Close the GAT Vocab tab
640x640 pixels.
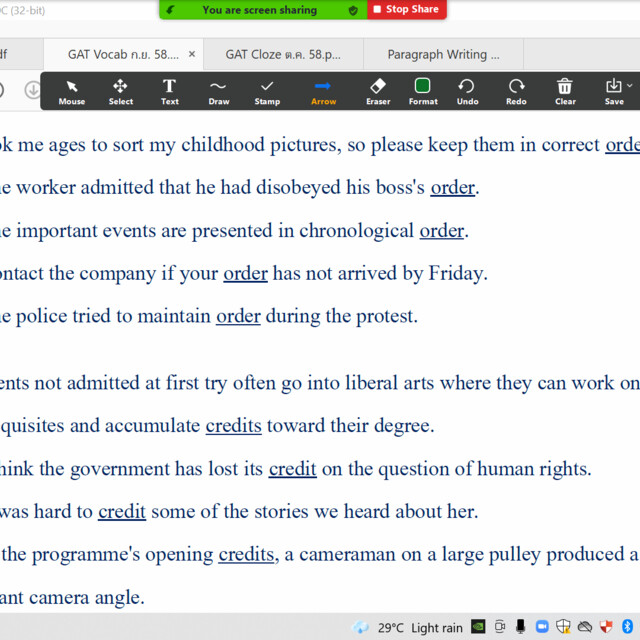(192, 54)
